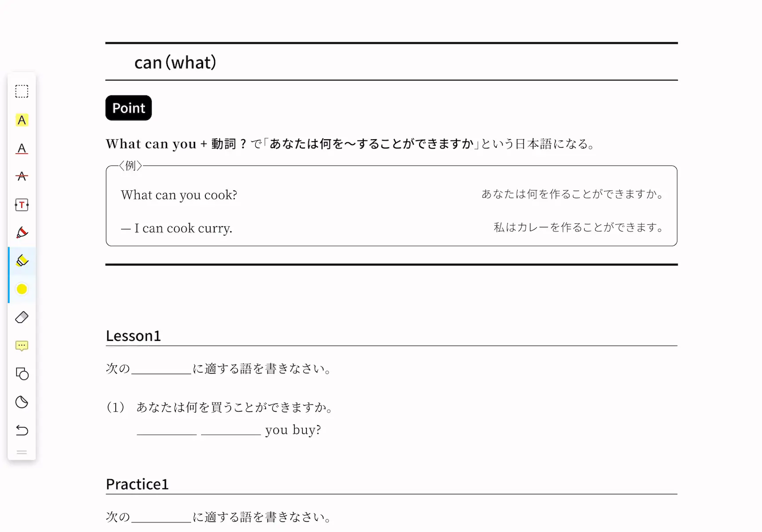Select the red pen drawing tool
Screen dimensions: 762x532
point(22,233)
